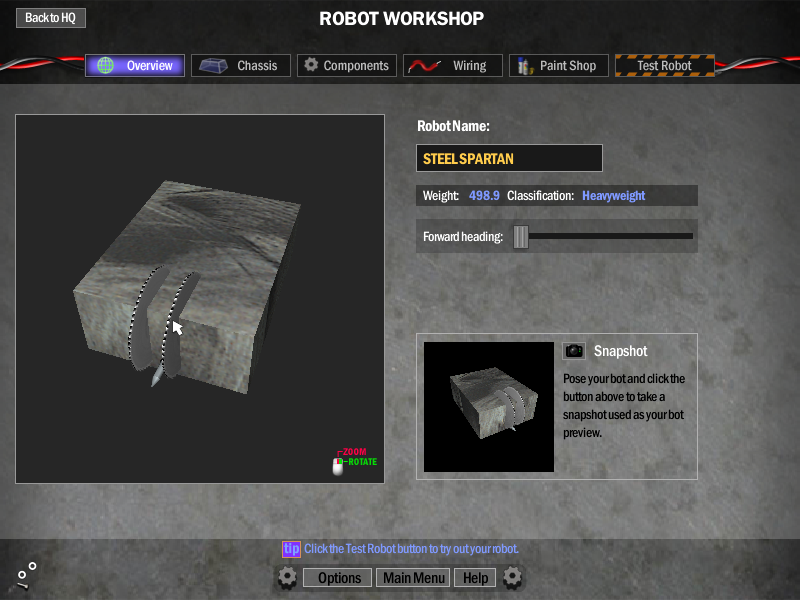Go back with Back to HQ button
Image resolution: width=800 pixels, height=600 pixels.
point(51,18)
